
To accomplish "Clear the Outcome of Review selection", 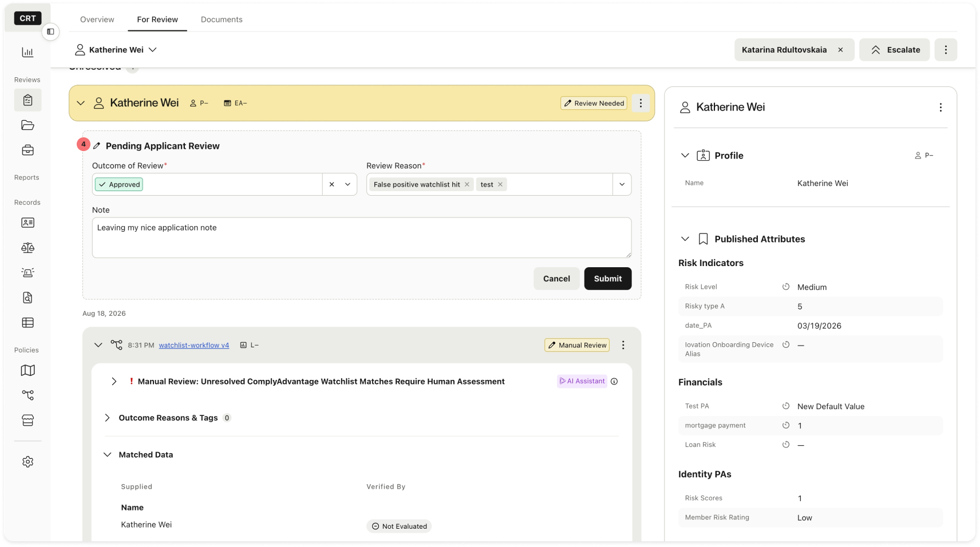I will pos(332,184).
